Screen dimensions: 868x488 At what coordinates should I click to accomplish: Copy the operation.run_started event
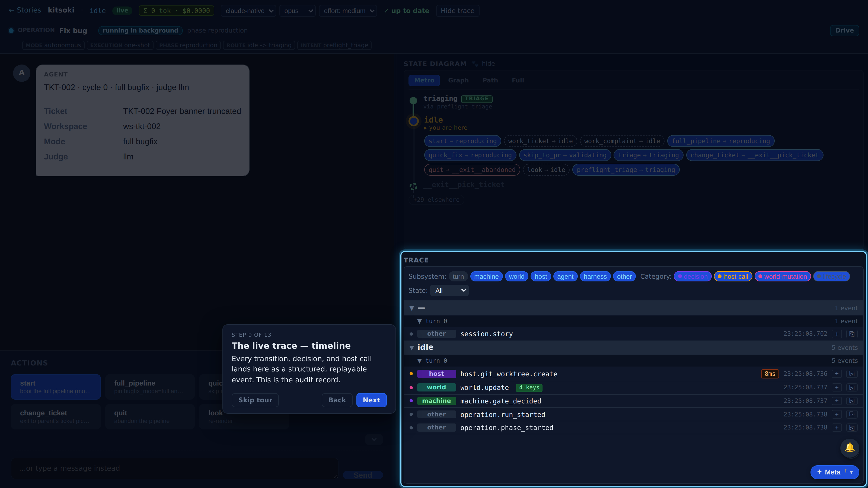point(852,414)
